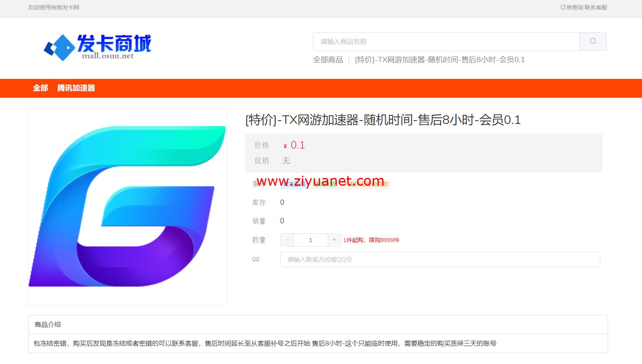Focus the product name search field
Viewport: 642px width, 364px height.
446,41
